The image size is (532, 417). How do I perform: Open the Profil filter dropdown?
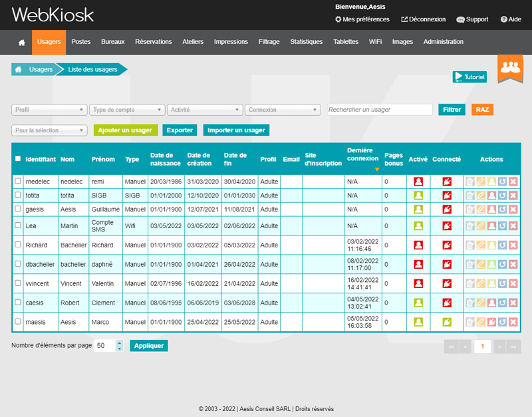[49, 110]
